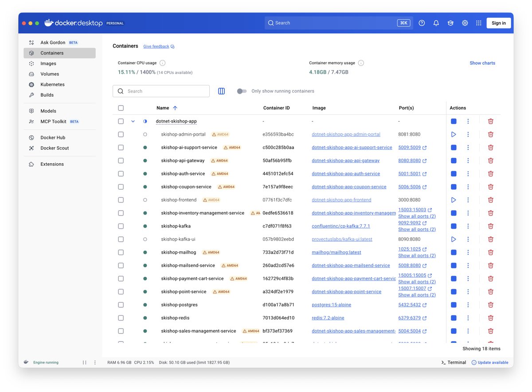This screenshot has height=392, width=532.
Task: Open Settings gear icon in header
Action: (465, 23)
